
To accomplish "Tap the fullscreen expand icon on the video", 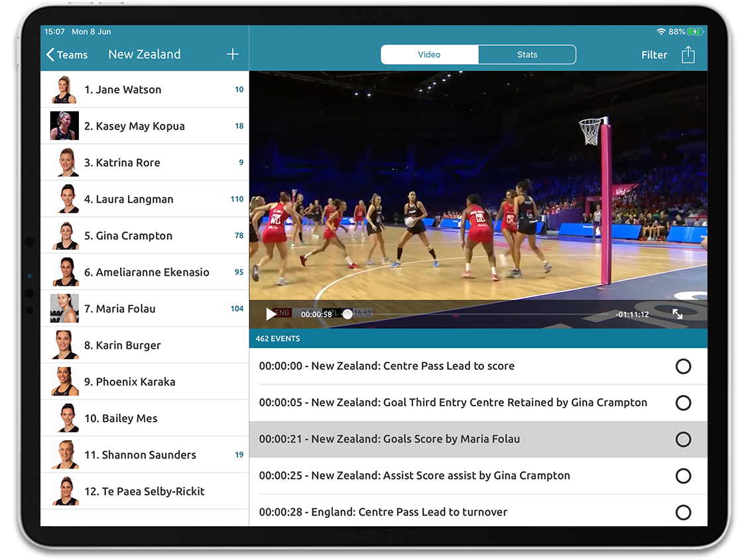I will pyautogui.click(x=678, y=313).
